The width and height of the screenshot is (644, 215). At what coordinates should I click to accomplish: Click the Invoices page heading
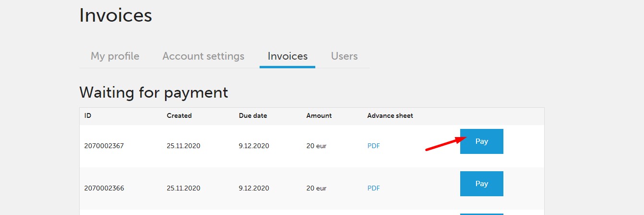point(116,15)
